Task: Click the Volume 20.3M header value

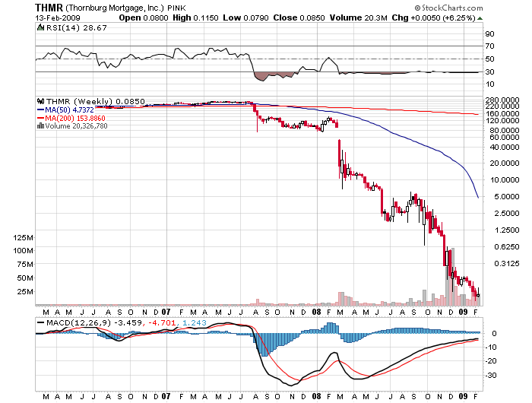Action: tap(358, 18)
